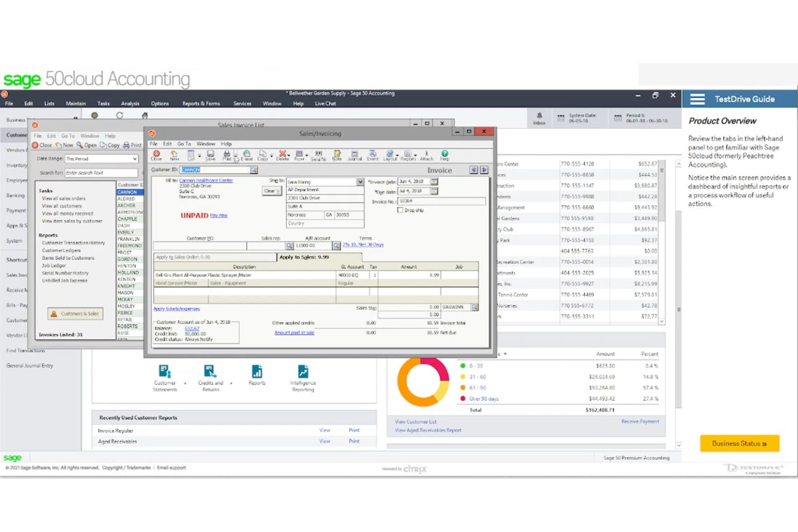Screen dimensions: 798x532
Task: Open the Services menu
Action: 242,103
